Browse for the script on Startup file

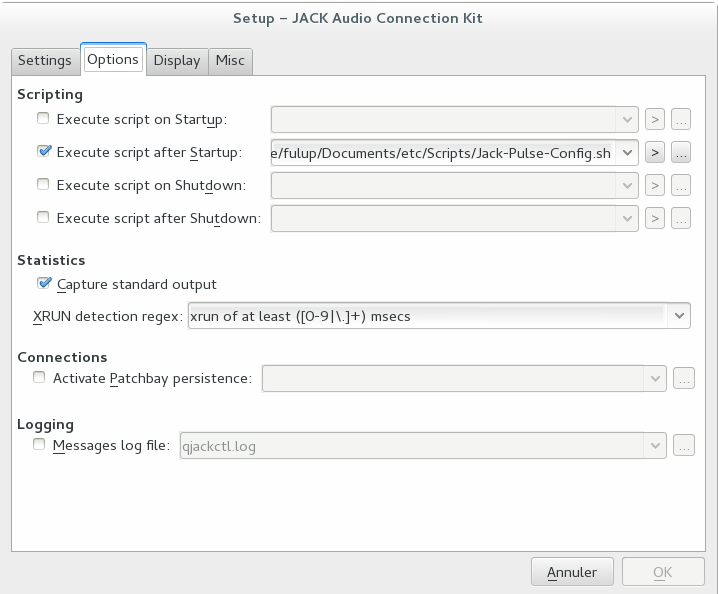coord(682,120)
